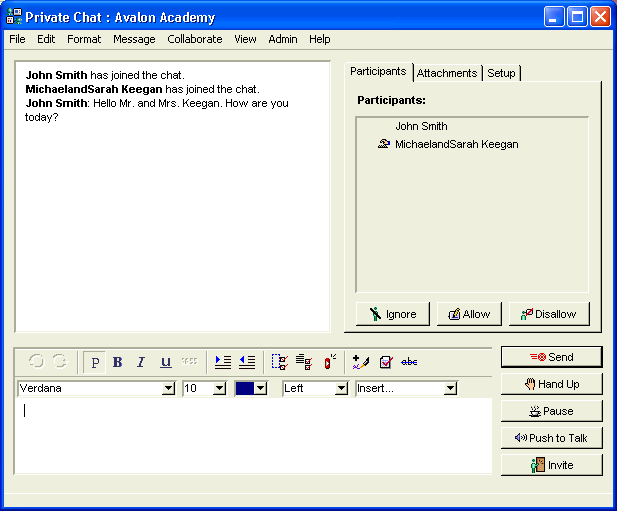
Task: Click the undo arrow icon
Action: click(x=37, y=362)
